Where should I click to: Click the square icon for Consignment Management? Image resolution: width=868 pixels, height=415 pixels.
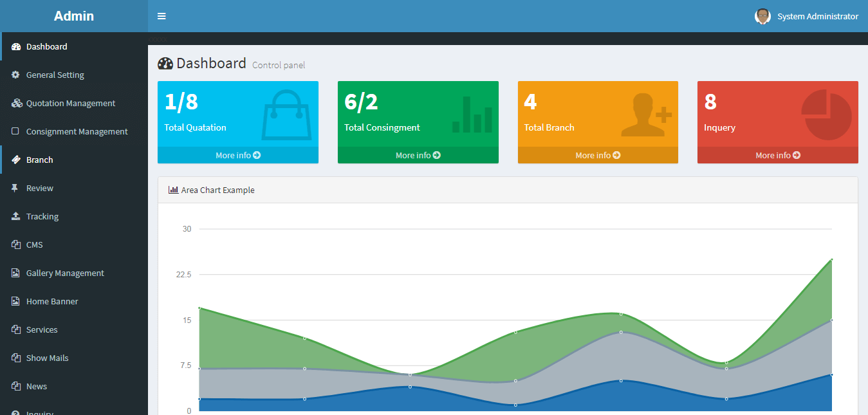pos(15,131)
